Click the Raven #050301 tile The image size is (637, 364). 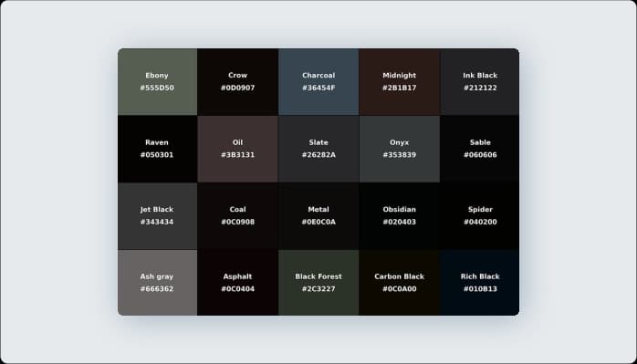coord(158,149)
